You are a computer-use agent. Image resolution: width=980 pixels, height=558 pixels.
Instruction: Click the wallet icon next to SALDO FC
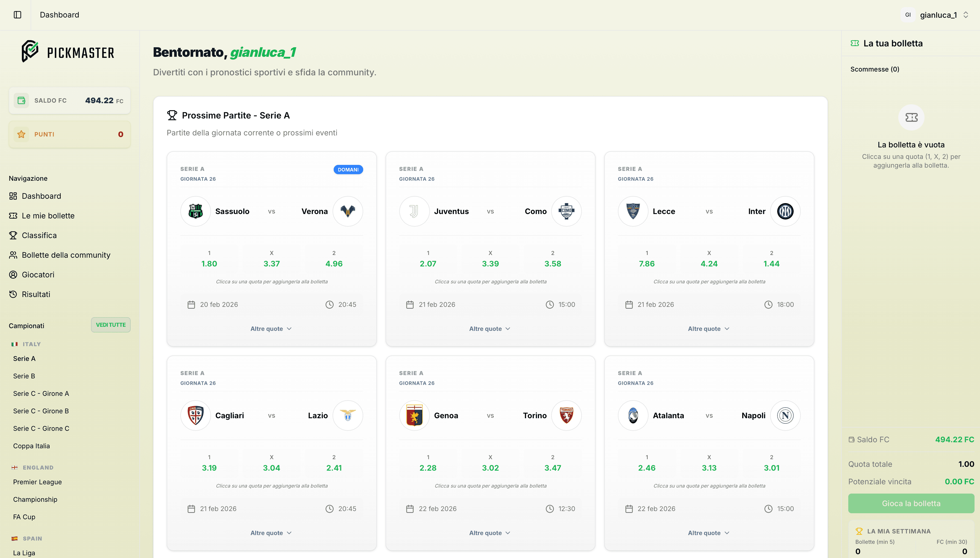pos(22,100)
